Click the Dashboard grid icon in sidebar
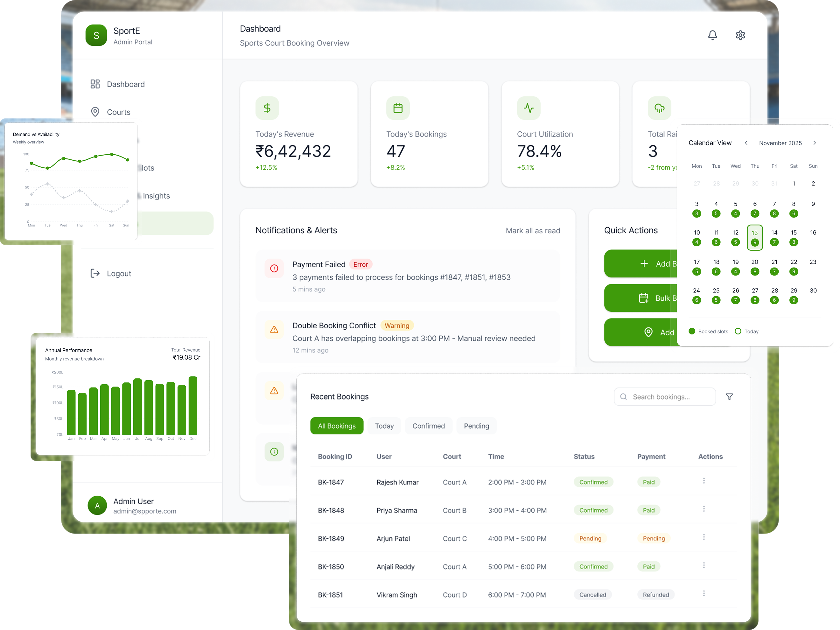This screenshot has width=840, height=630. click(x=95, y=84)
